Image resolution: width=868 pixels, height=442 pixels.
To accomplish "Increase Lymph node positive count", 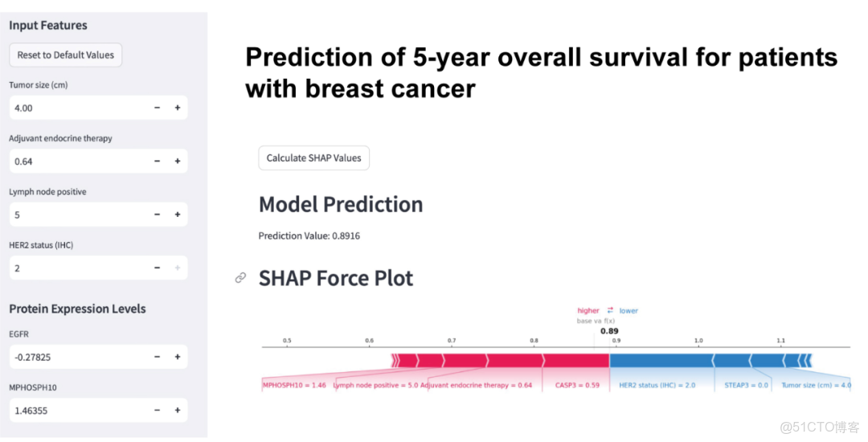I will point(178,215).
